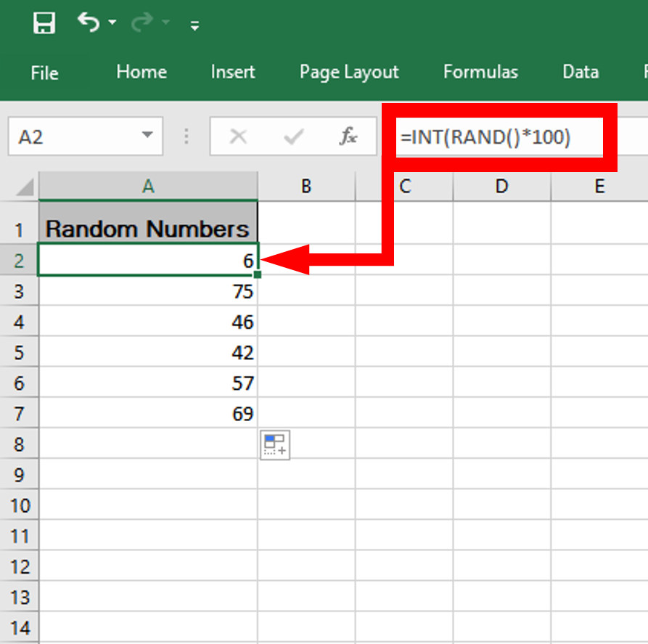
Task: Select row 5 header
Action: tap(19, 352)
